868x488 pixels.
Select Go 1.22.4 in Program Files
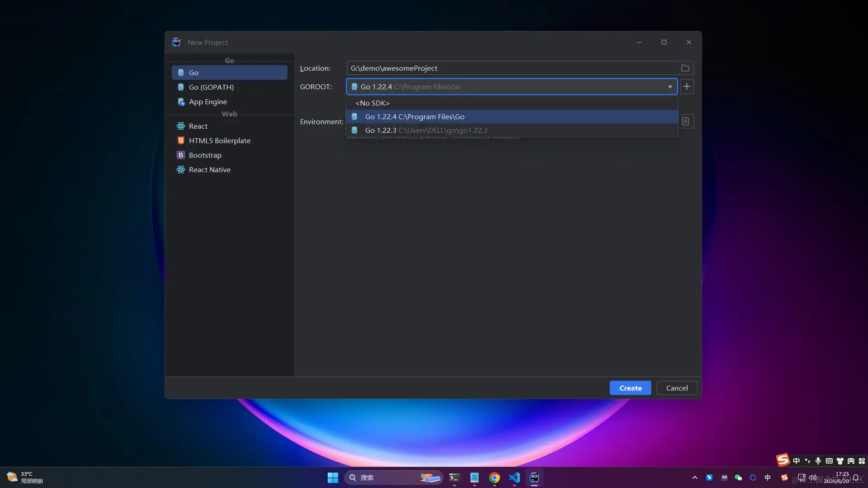click(x=512, y=116)
